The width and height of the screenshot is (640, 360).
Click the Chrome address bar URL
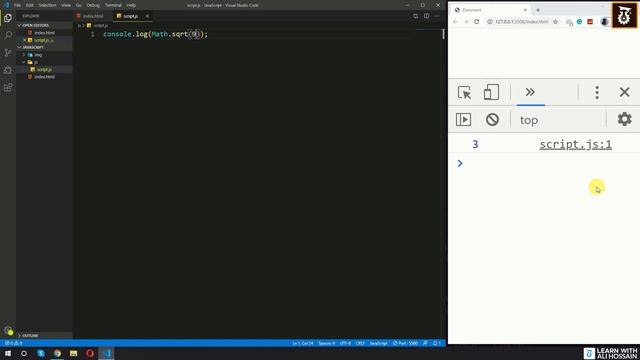[521, 22]
